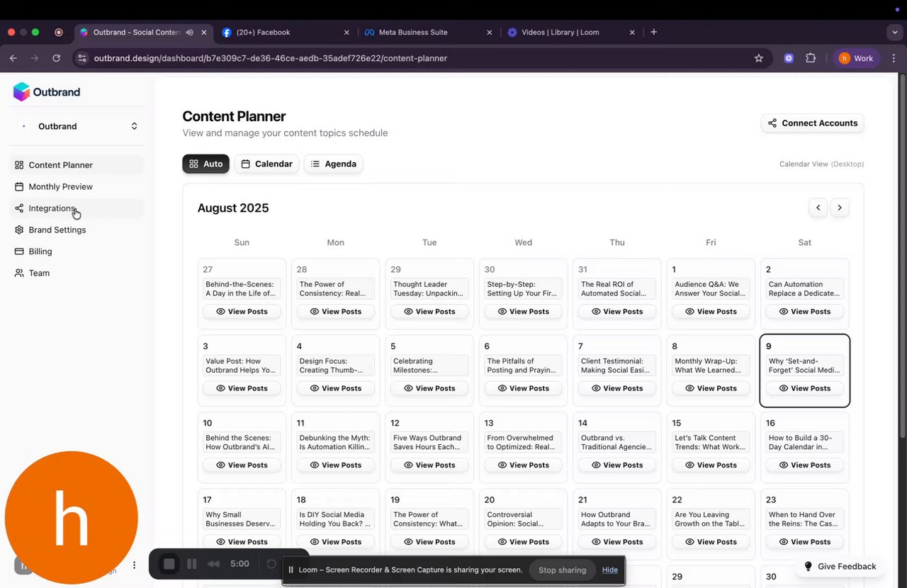The height and width of the screenshot is (588, 907).
Task: Open the Work profile menu
Action: click(857, 58)
